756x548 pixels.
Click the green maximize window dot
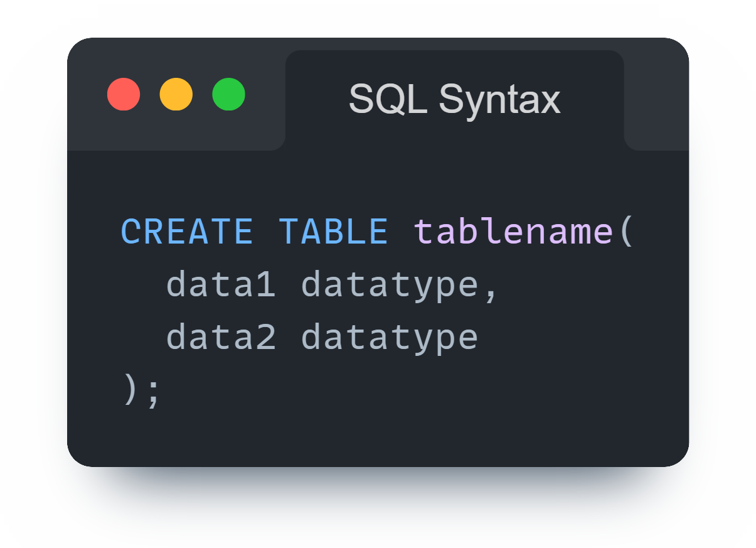(x=229, y=94)
